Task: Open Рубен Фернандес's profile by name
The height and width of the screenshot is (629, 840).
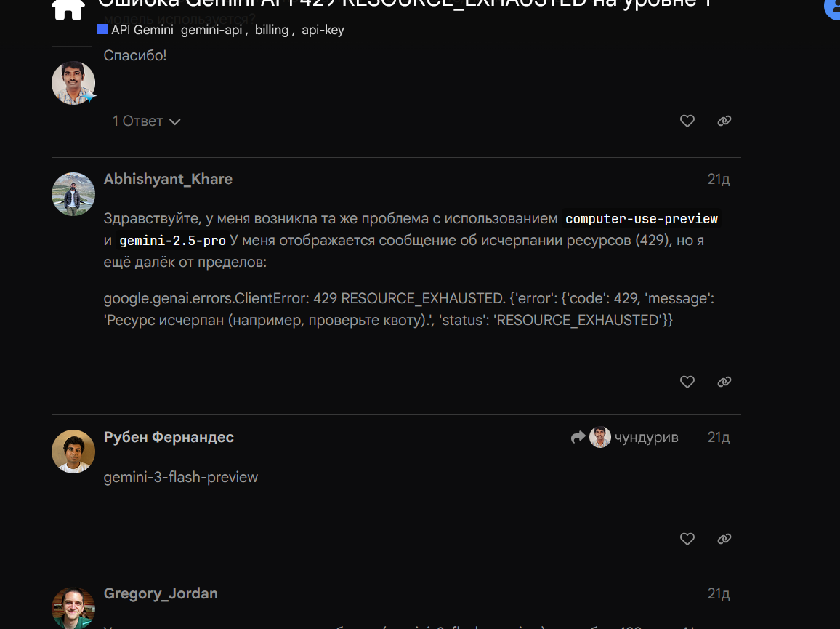Action: (x=168, y=438)
